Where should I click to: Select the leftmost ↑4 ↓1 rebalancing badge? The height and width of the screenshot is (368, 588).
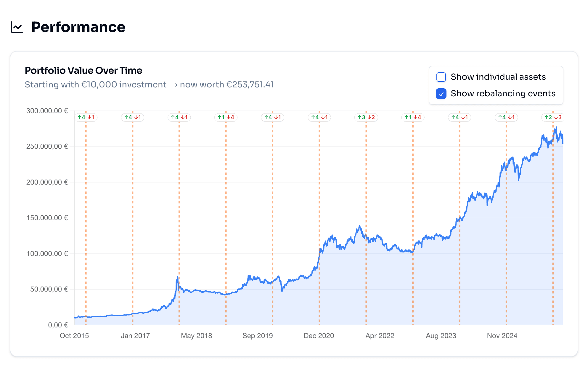86,117
